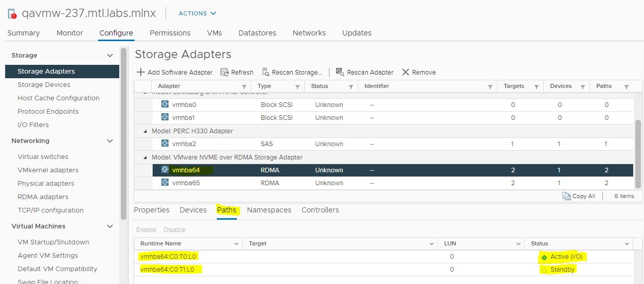The image size is (644, 284).
Task: Click green Active (I/O) status diamond
Action: [x=544, y=257]
